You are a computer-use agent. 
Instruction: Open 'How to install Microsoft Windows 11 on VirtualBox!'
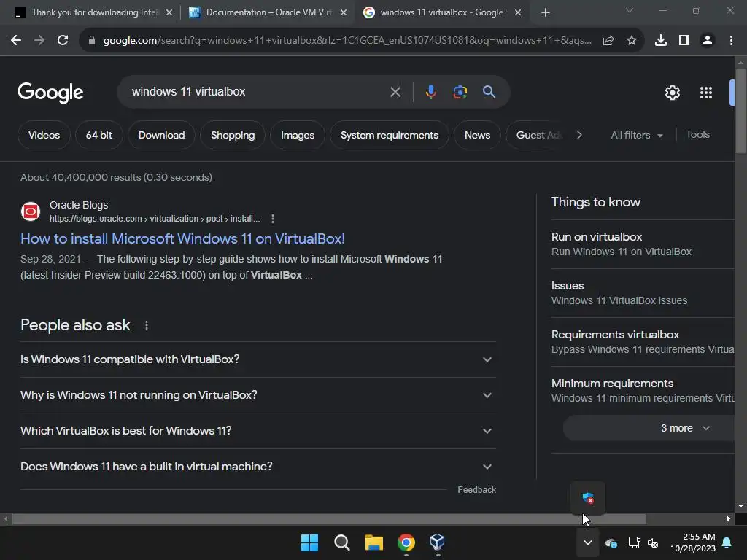pos(182,238)
